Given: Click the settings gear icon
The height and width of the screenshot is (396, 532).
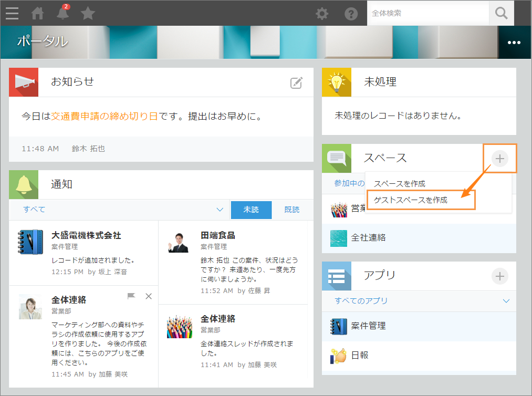Looking at the screenshot, I should [x=322, y=14].
